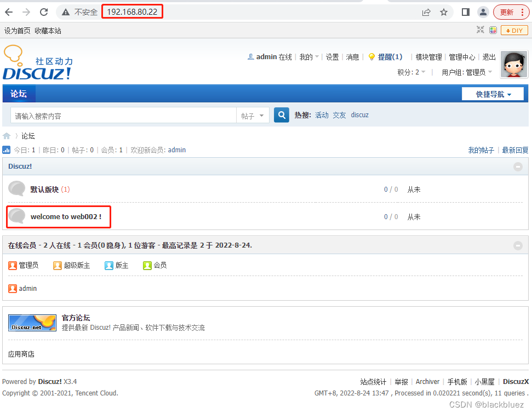Open the welcome to web002 ! forum
The image size is (532, 413).
[66, 216]
